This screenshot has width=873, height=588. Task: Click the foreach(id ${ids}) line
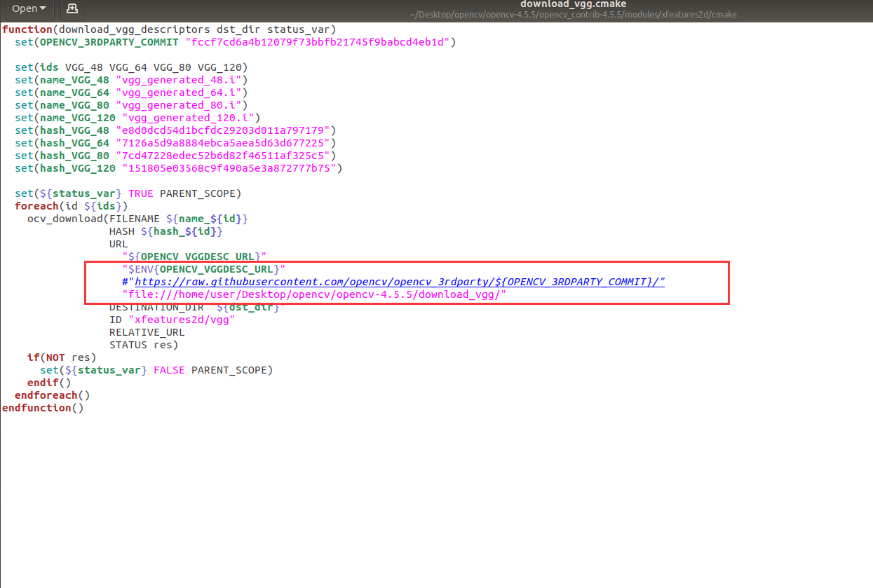pos(72,206)
